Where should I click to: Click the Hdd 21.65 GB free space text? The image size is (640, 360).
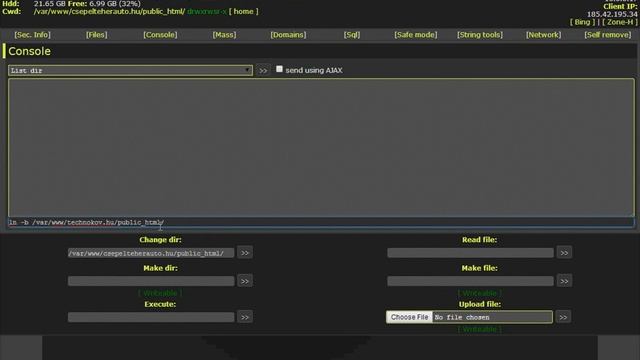pos(87,4)
